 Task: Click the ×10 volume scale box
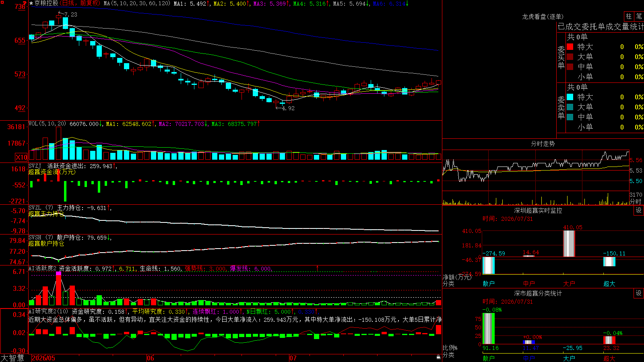[21, 157]
